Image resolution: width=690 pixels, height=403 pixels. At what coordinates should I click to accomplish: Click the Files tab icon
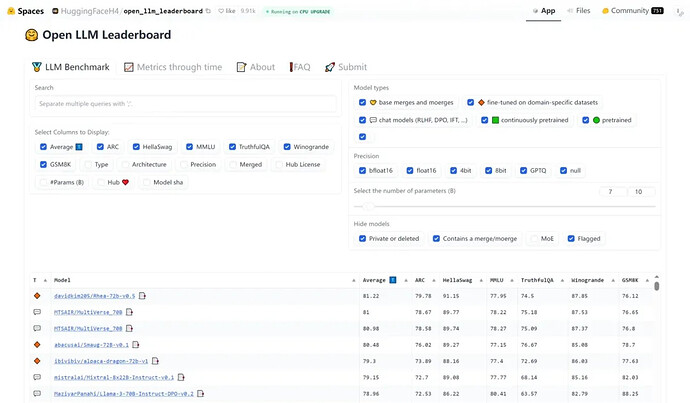(570, 11)
